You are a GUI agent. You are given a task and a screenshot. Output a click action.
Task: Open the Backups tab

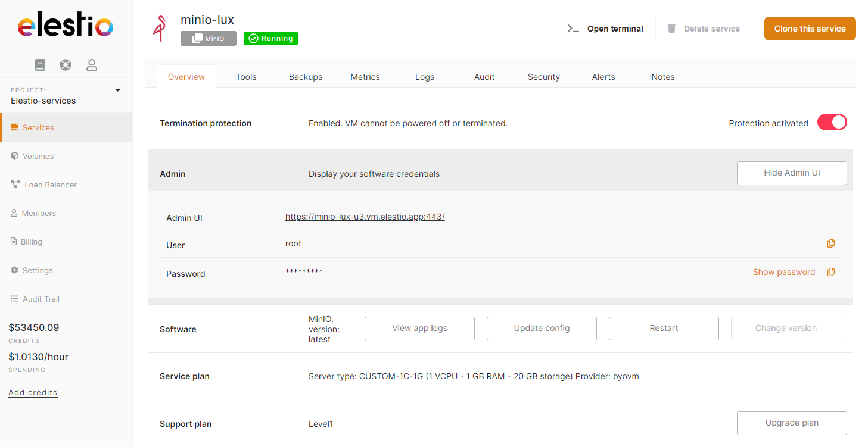[x=306, y=77]
